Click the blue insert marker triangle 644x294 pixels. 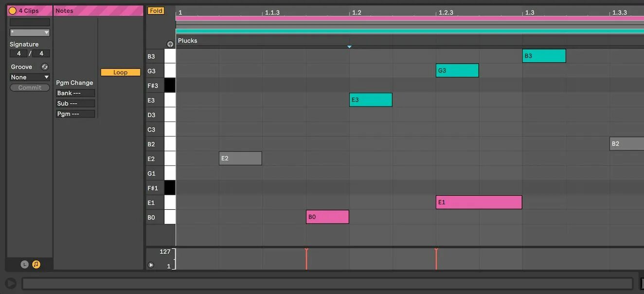(349, 47)
